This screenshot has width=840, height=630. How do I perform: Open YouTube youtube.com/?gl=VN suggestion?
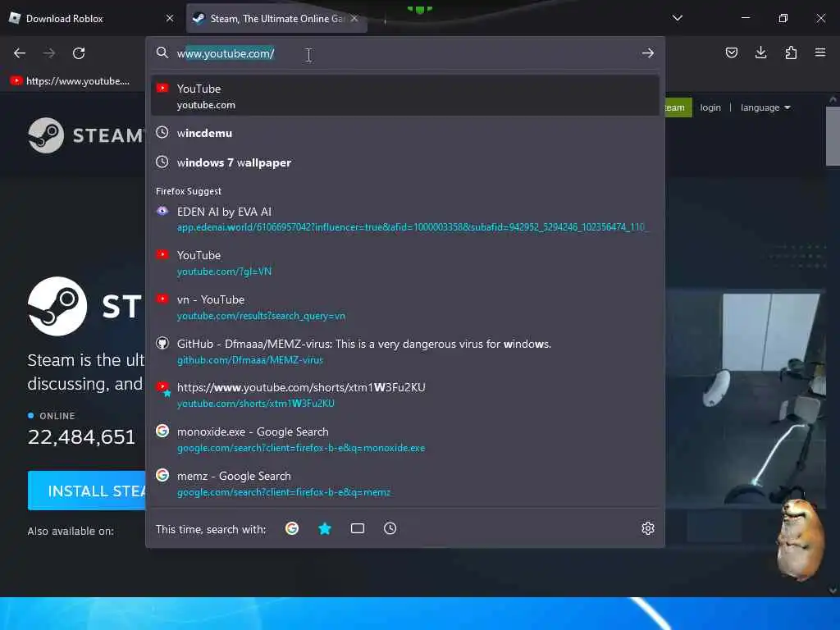coord(405,263)
